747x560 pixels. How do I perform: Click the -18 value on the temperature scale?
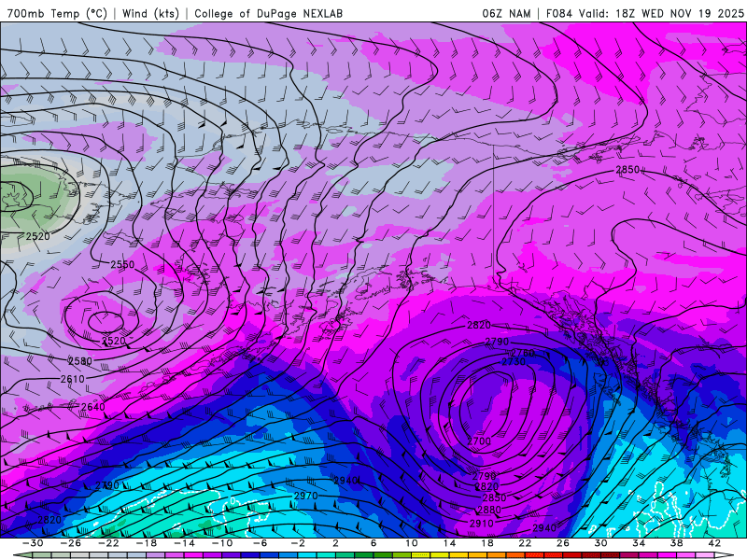[x=147, y=543]
